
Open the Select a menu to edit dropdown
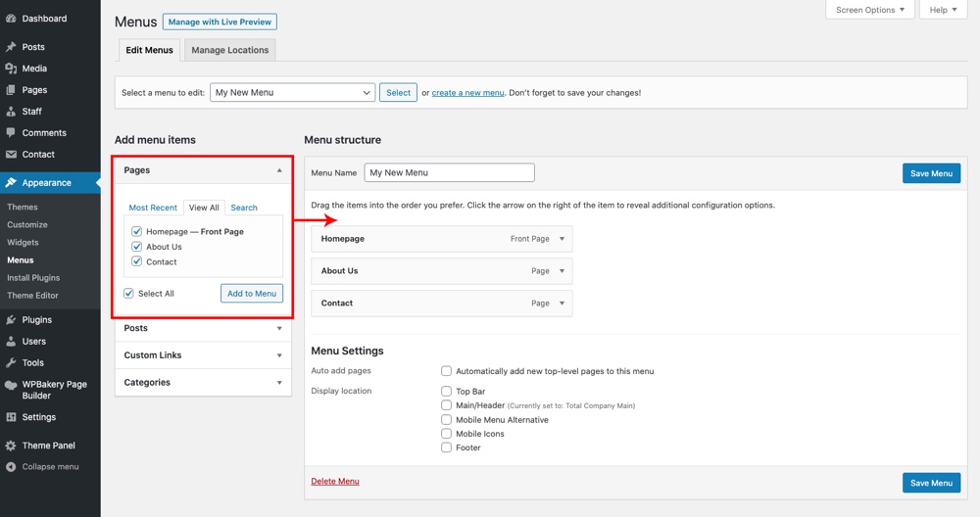pos(292,92)
